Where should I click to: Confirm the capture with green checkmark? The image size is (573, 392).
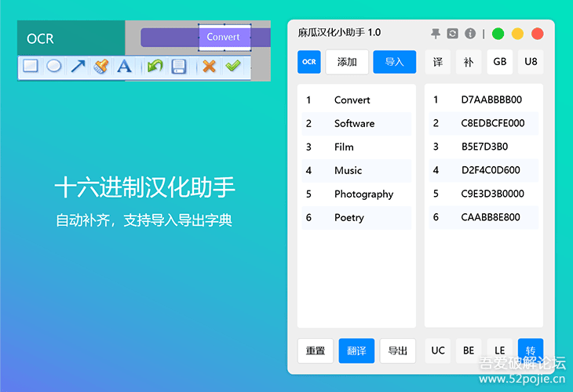point(232,67)
